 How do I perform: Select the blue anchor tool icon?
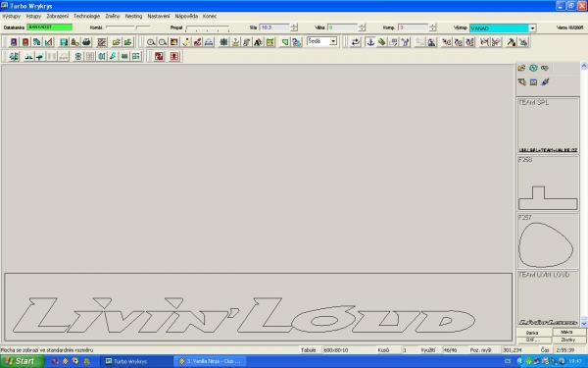click(370, 42)
